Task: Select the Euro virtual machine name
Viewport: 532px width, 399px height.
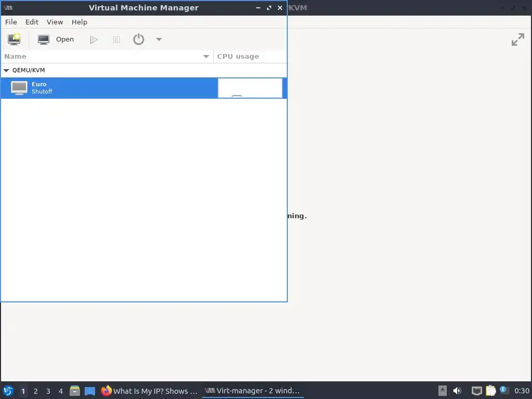Action: [39, 84]
